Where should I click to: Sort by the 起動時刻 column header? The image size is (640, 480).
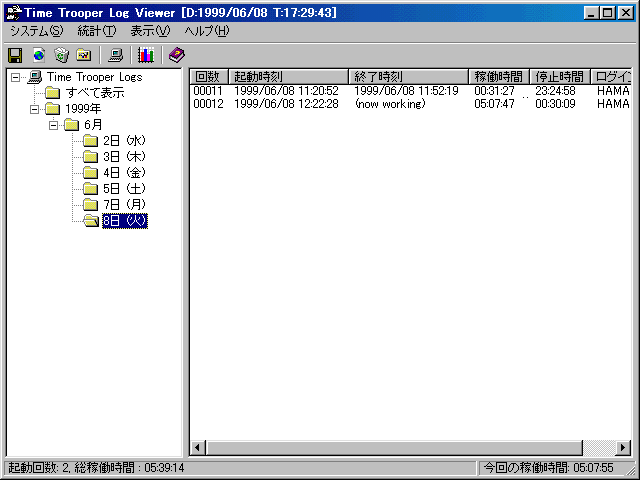point(288,76)
